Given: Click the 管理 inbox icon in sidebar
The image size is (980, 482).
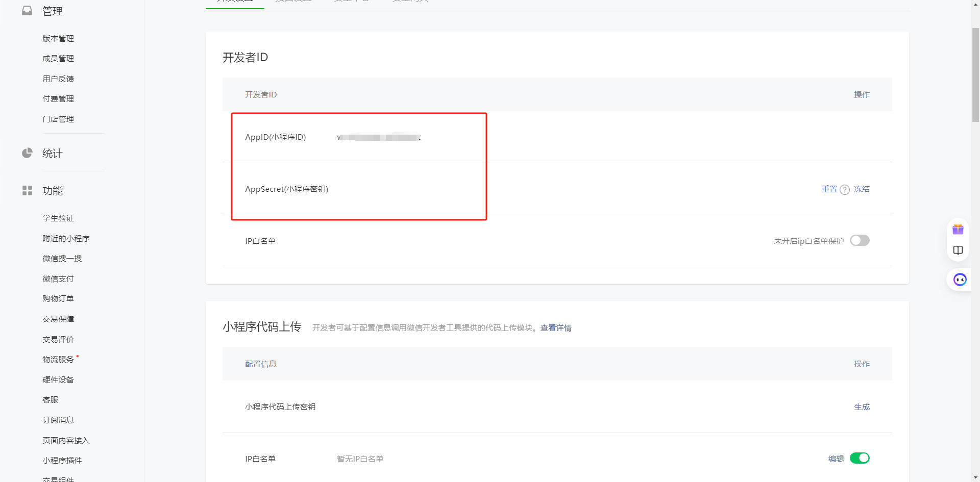Looking at the screenshot, I should pos(27,11).
